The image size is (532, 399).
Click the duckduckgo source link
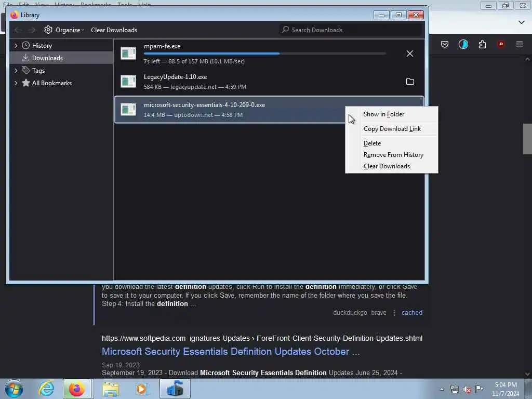(x=350, y=313)
